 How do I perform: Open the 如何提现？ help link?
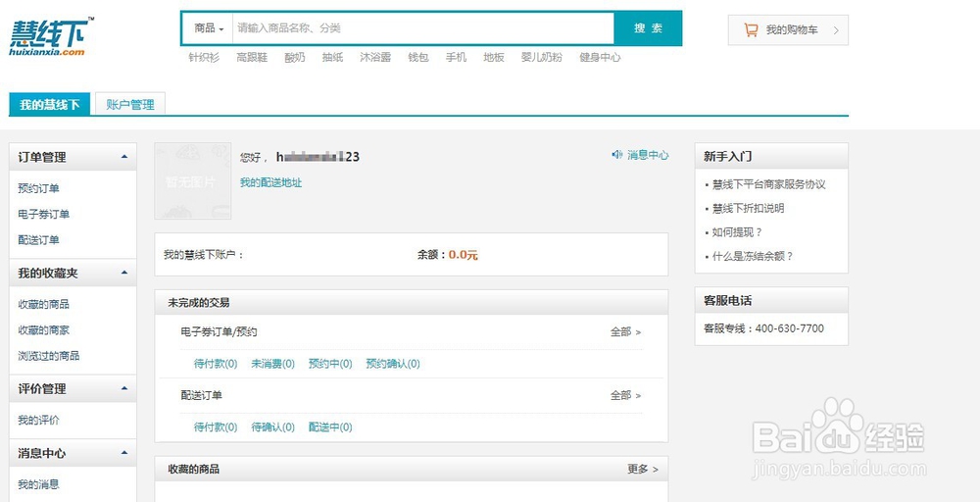(738, 232)
